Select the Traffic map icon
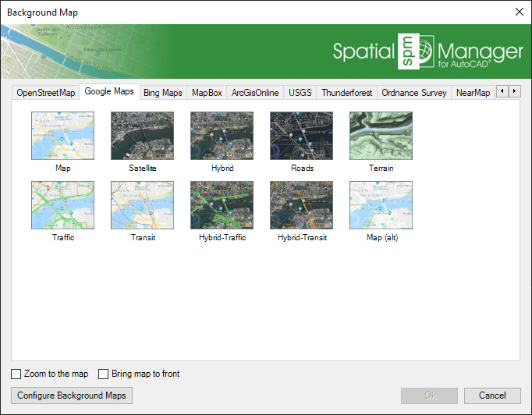 pos(62,205)
